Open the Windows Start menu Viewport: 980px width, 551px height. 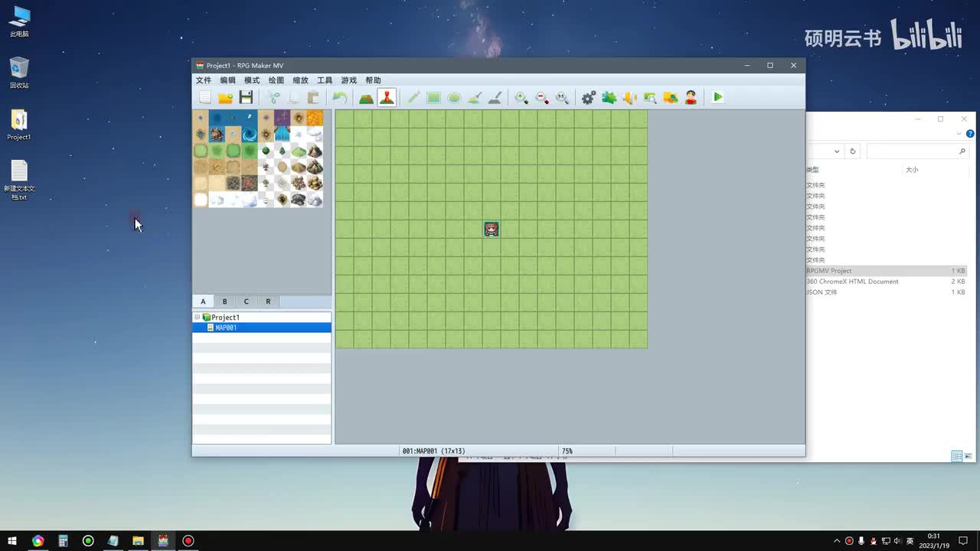[12, 541]
